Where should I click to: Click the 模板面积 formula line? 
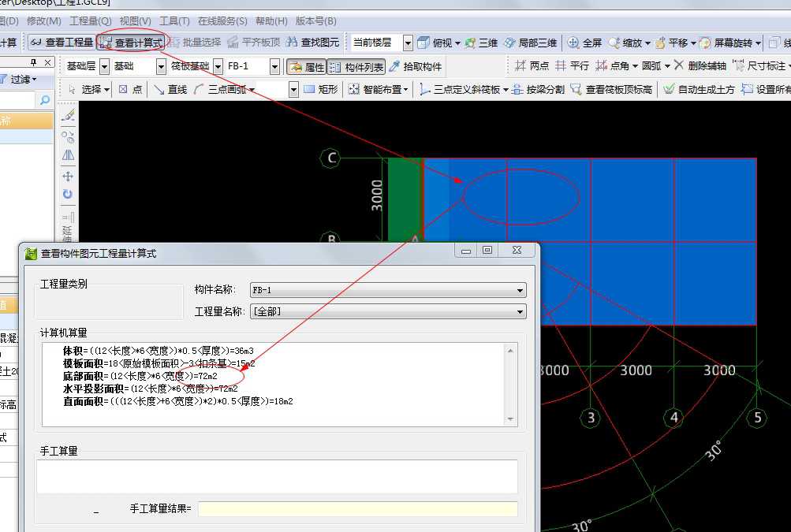pyautogui.click(x=159, y=363)
